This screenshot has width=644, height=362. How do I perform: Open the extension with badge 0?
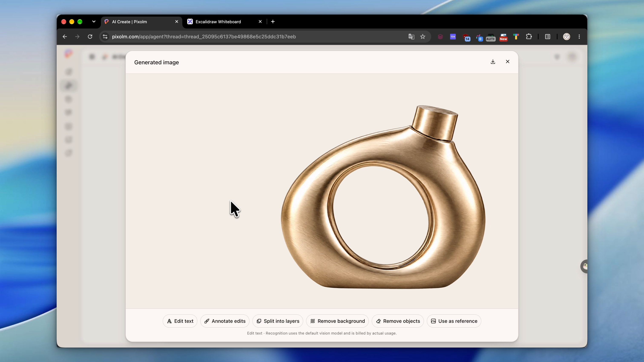(479, 37)
